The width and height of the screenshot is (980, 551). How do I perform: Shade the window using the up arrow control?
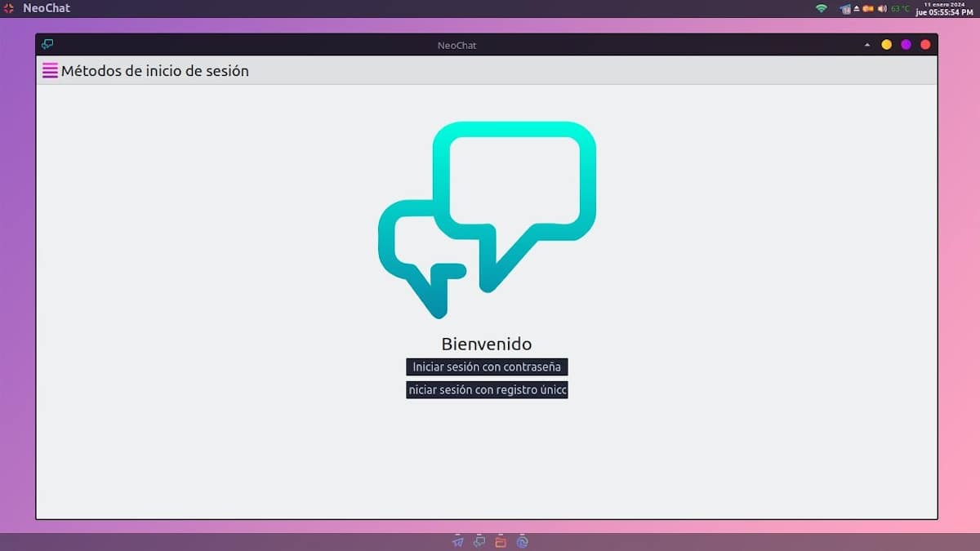pos(867,45)
